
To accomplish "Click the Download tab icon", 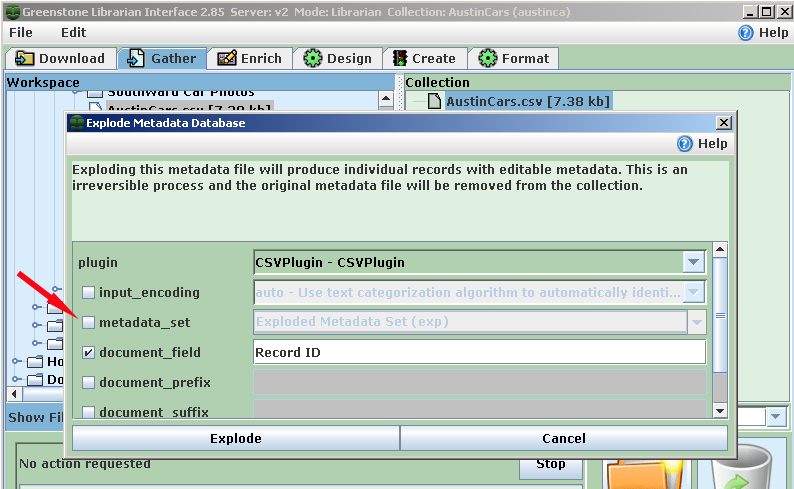I will pos(24,59).
